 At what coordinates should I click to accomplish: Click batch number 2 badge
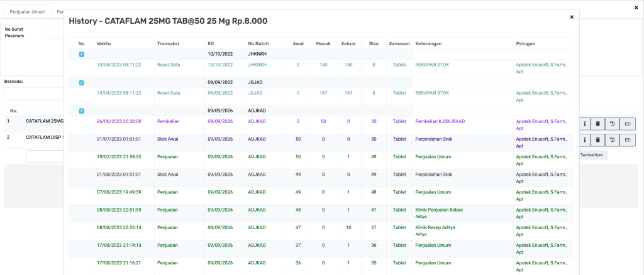tap(81, 83)
